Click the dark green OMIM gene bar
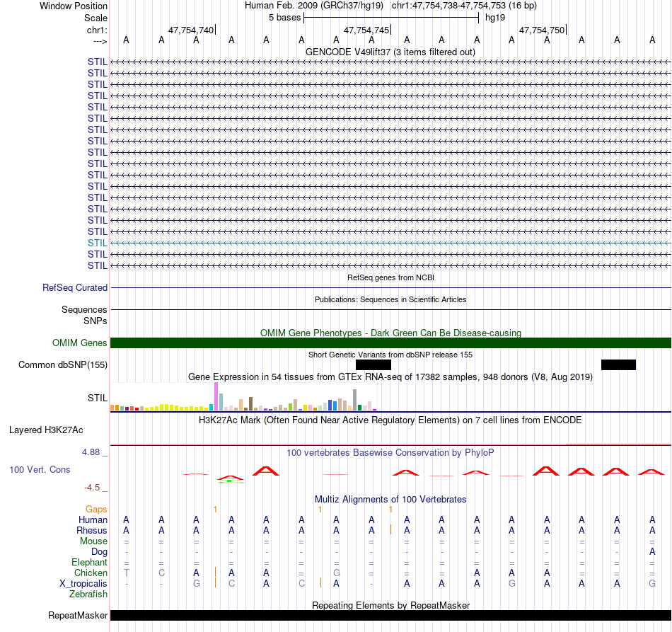Screen dimensions: 672x632 [x=390, y=343]
